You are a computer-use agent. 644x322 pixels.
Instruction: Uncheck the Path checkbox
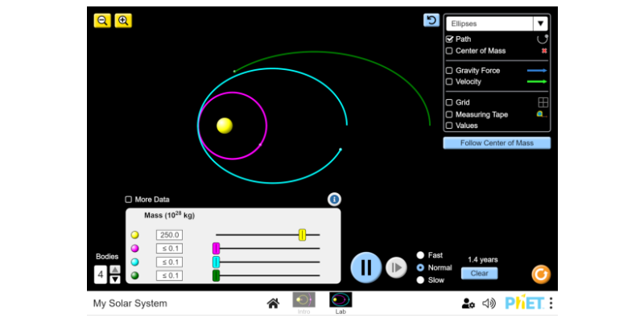point(450,39)
